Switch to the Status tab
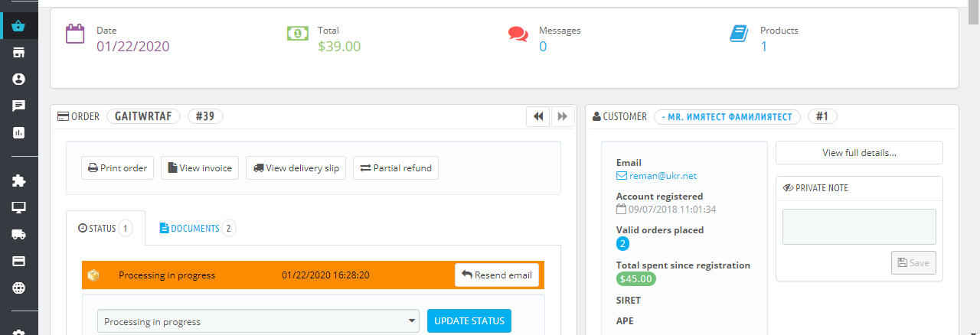The height and width of the screenshot is (335, 980). click(106, 228)
